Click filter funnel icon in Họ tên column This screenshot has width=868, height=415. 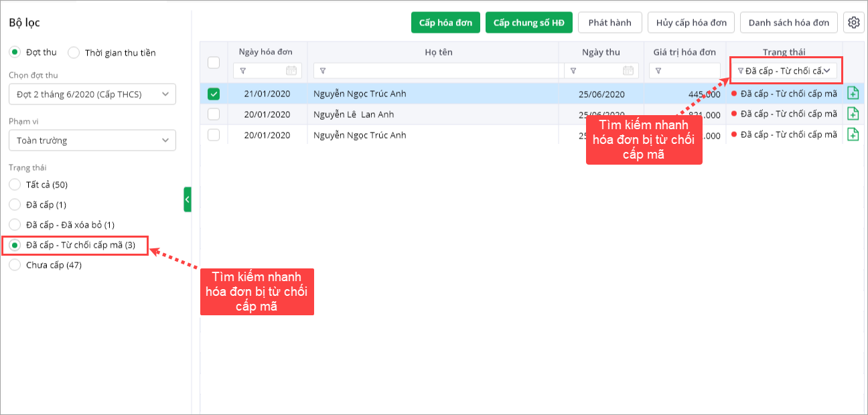coord(323,70)
